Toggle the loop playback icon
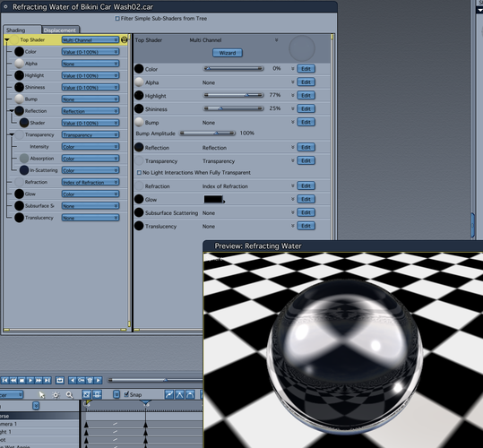Image resolution: width=483 pixels, height=448 pixels. coord(60,380)
